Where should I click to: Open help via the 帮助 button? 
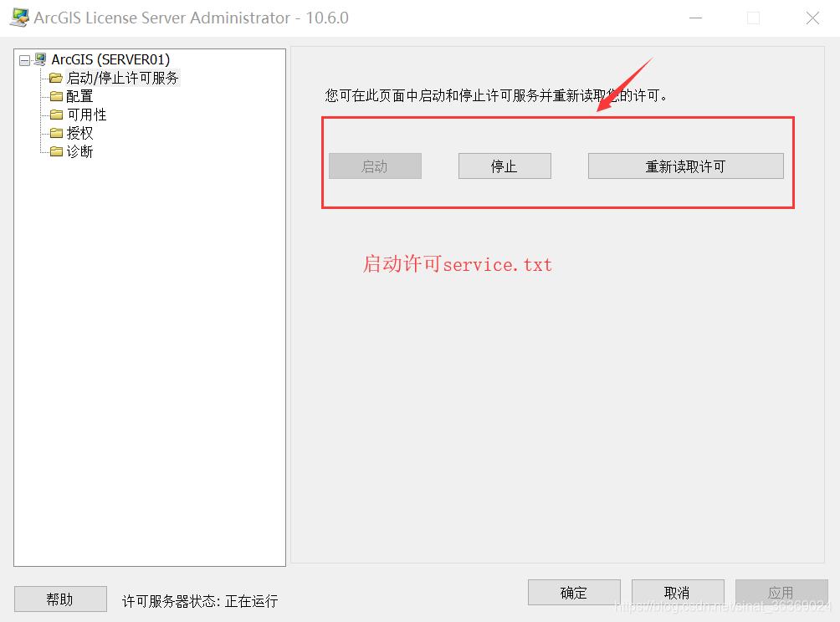59,599
